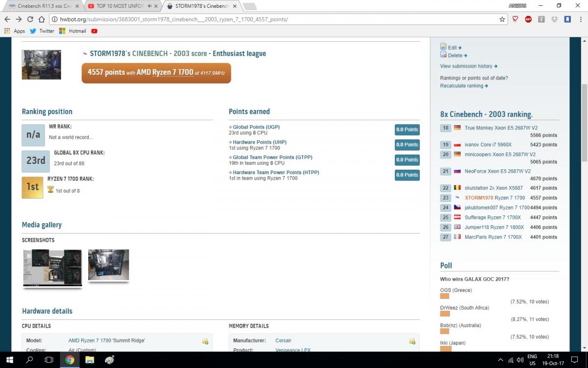Click the Chrome taskbar icon

click(70, 360)
